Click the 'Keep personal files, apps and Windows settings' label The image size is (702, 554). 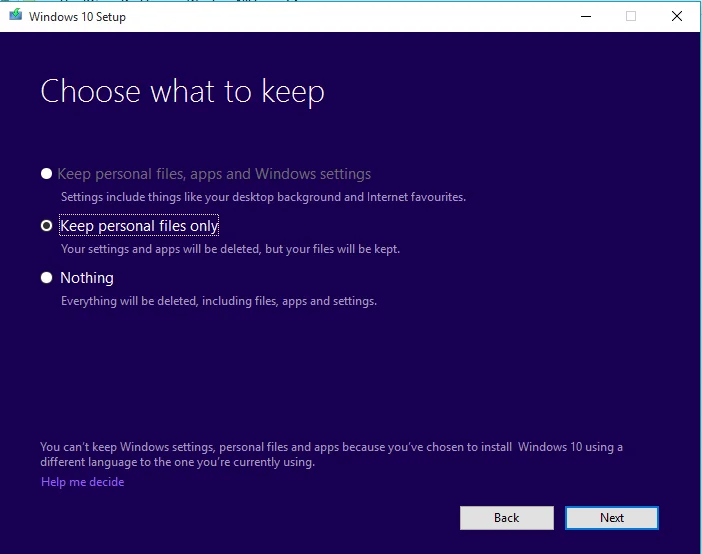pos(214,174)
